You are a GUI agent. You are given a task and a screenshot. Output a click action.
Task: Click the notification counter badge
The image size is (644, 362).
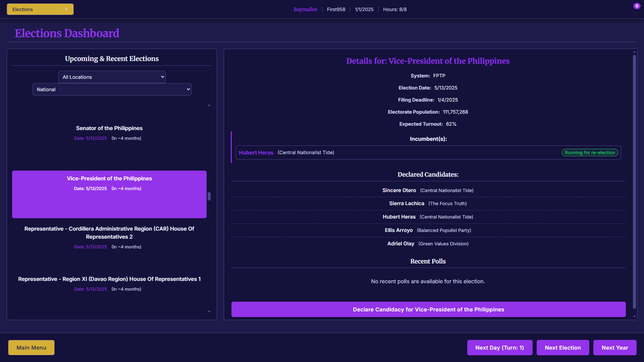click(637, 6)
